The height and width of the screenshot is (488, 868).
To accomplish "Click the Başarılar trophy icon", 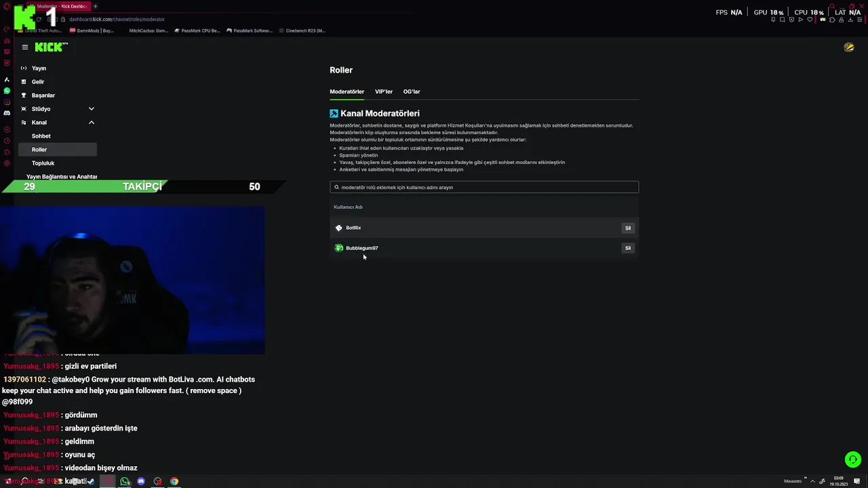I will [24, 96].
